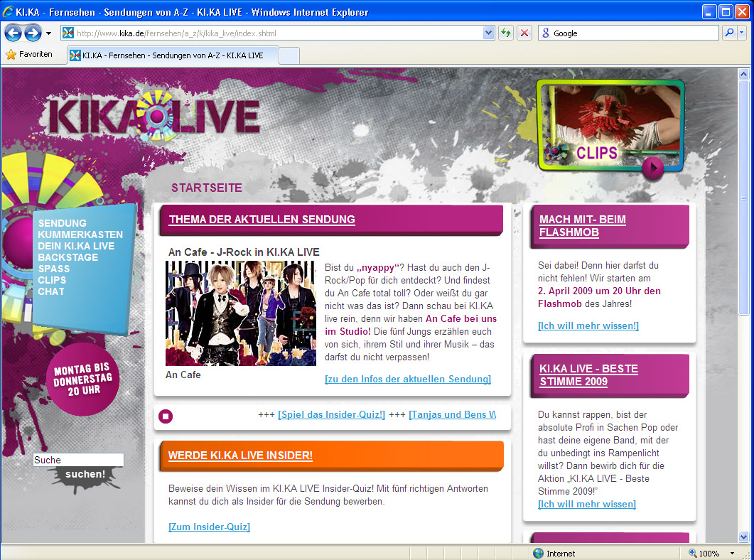Click the 100% zoom level button
The width and height of the screenshot is (754, 560).
coord(704,554)
